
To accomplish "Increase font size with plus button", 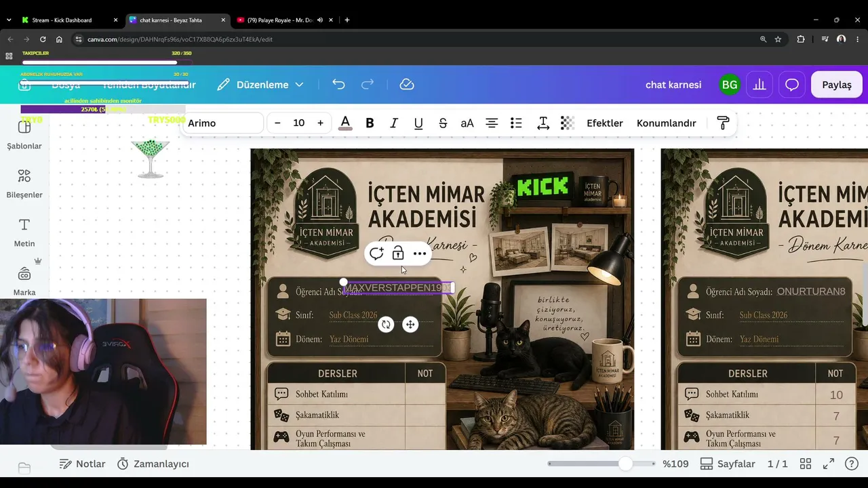I will [x=320, y=123].
